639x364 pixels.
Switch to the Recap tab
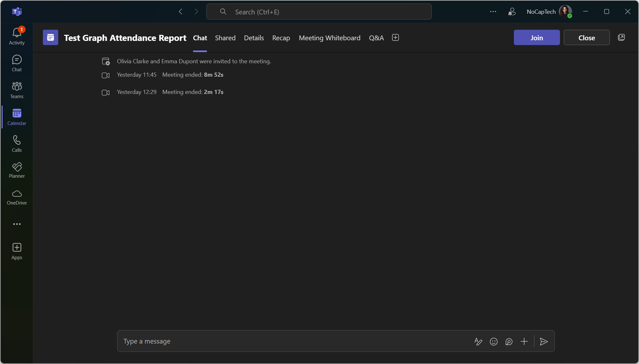[281, 37]
